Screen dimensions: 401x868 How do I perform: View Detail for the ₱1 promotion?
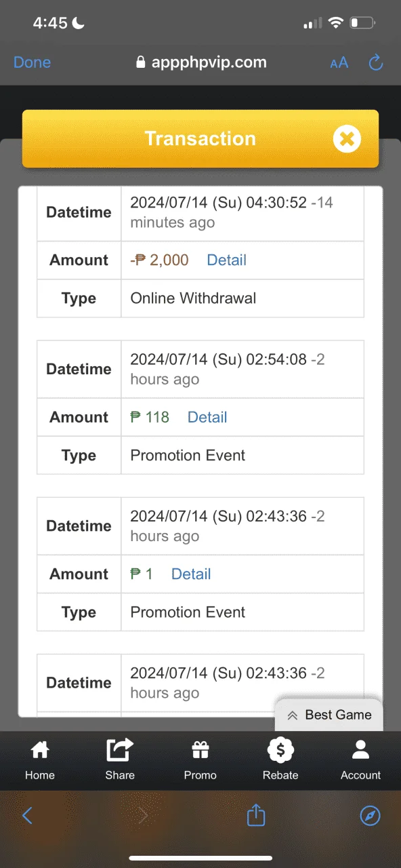click(191, 574)
